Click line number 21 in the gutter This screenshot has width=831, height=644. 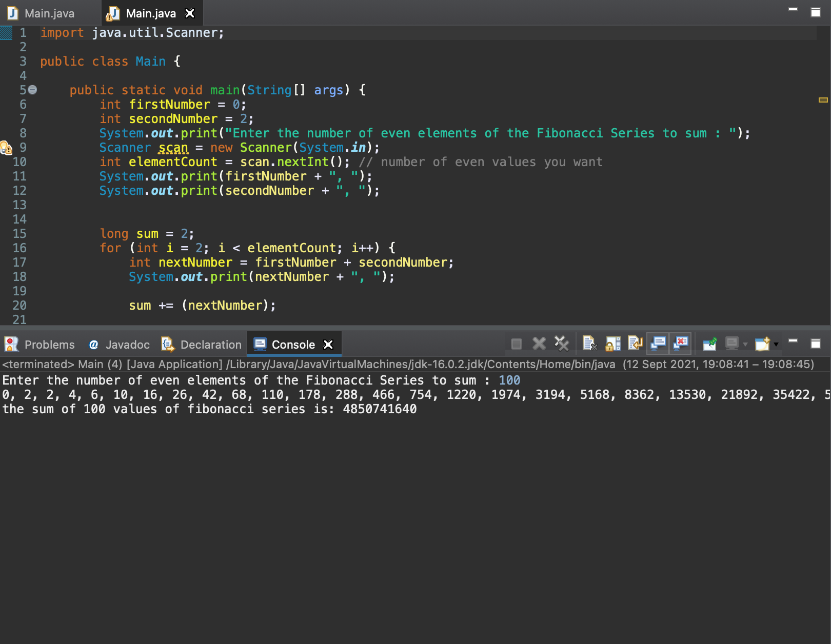pos(19,320)
